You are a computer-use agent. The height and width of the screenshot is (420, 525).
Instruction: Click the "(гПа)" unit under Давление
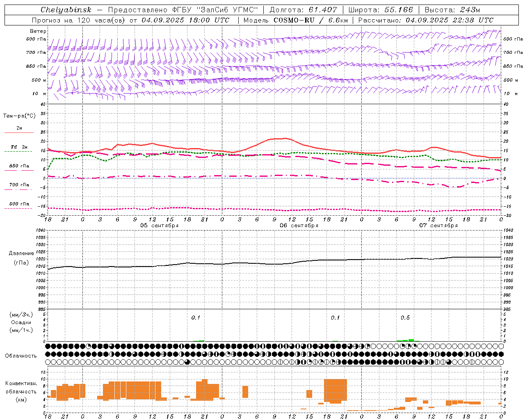[x=21, y=262]
